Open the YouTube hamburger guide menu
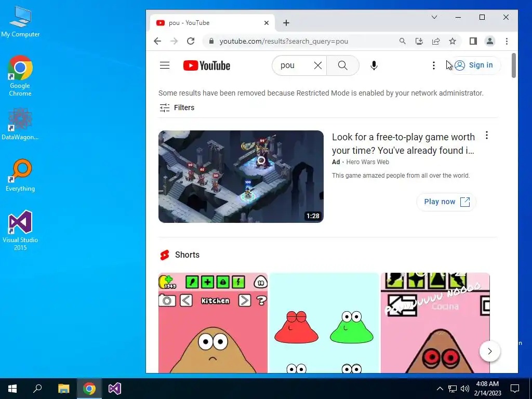 pos(165,65)
